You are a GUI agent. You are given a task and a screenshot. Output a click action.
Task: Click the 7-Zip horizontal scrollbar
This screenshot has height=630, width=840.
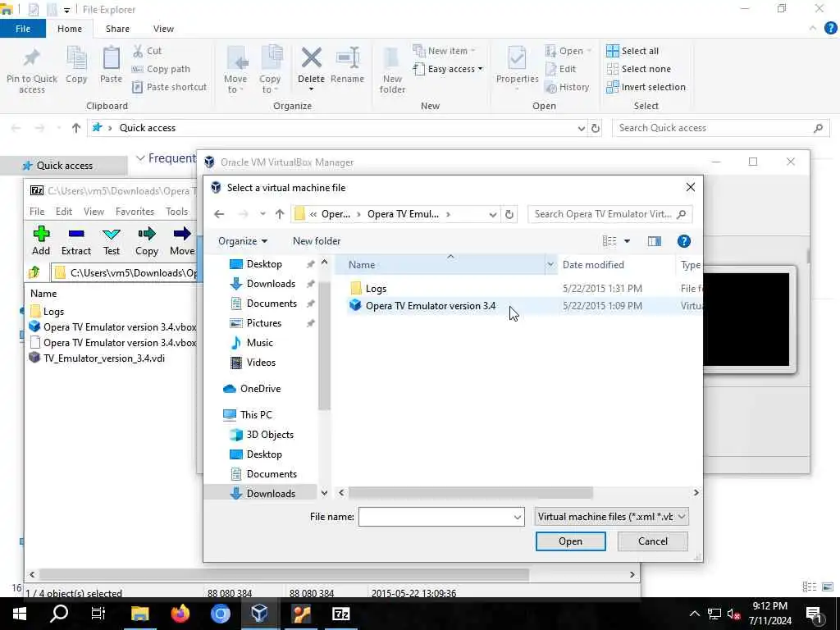284,574
